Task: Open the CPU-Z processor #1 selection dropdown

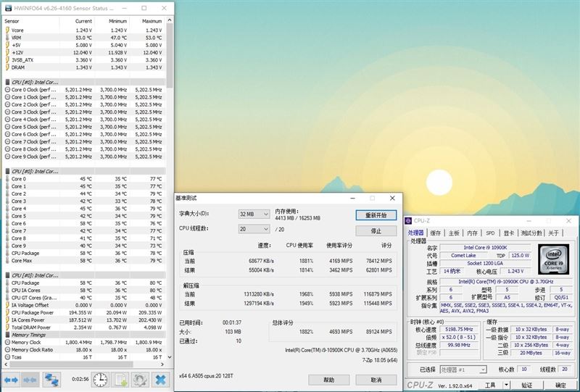Action: tap(463, 370)
